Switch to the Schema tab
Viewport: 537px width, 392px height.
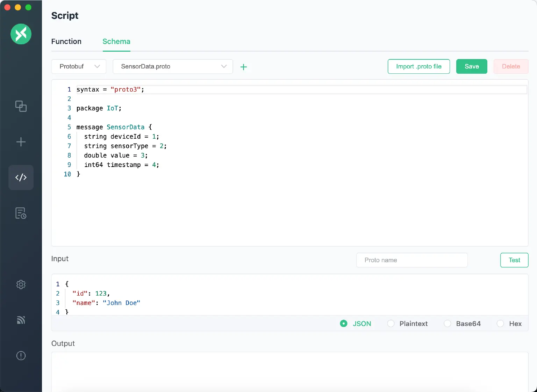tap(116, 42)
